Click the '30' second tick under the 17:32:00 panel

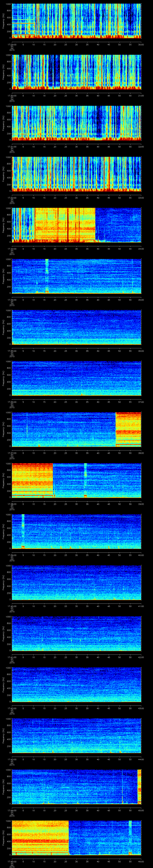tap(77, 197)
